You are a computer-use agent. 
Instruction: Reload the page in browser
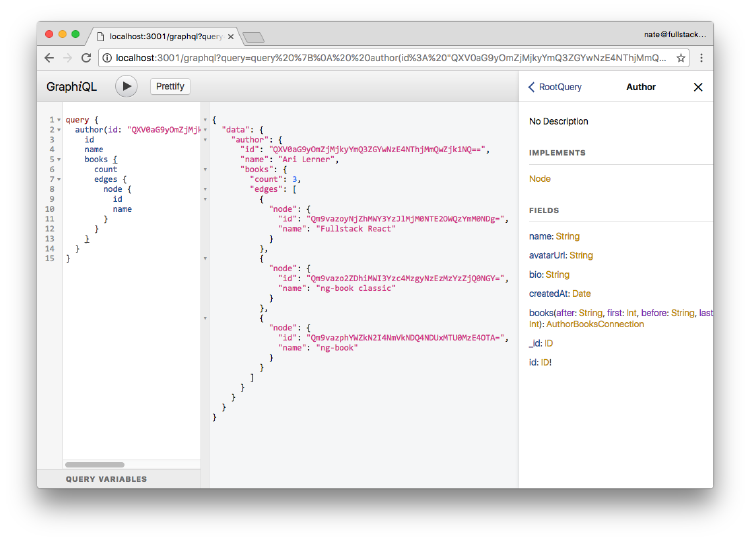(x=86, y=58)
